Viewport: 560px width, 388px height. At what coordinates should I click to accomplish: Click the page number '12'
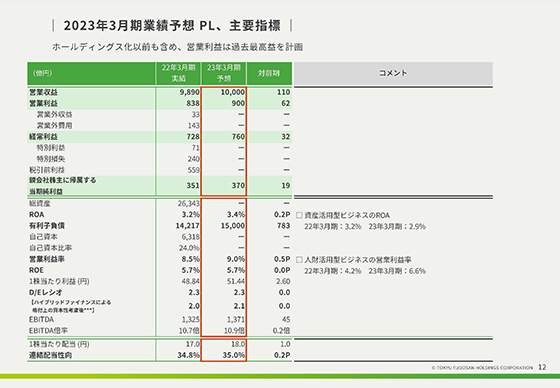pos(542,367)
